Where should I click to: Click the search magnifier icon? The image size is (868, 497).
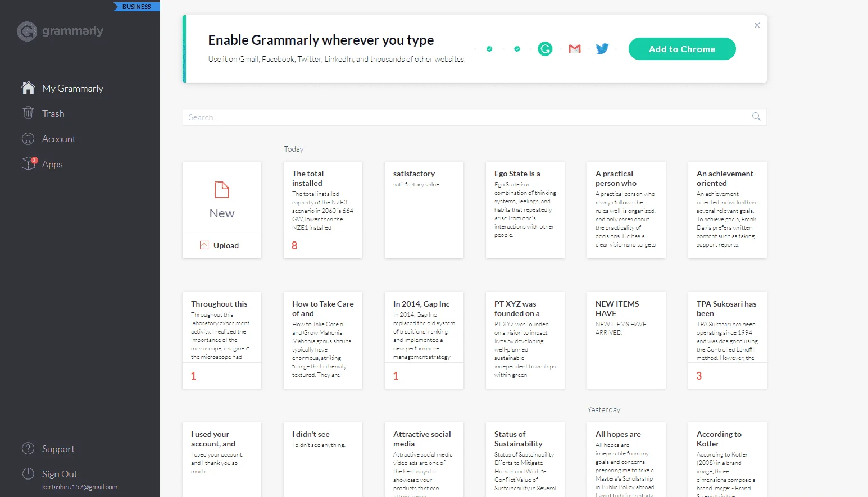click(x=756, y=117)
